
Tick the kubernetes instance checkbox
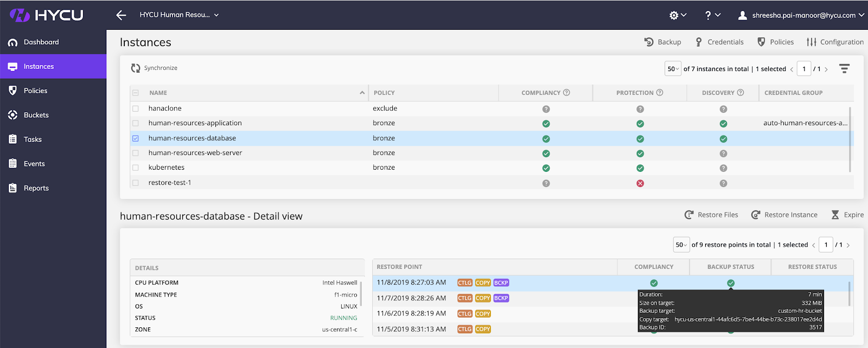[x=136, y=167]
